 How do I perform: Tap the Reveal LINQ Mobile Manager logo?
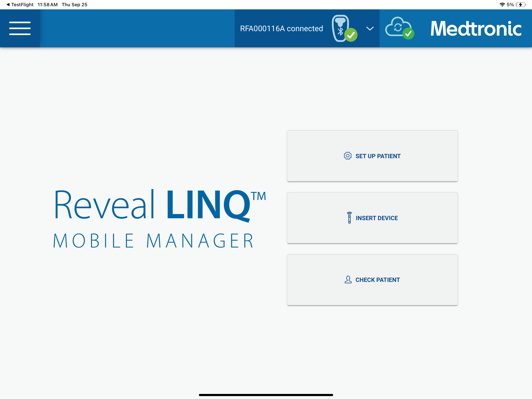(159, 219)
